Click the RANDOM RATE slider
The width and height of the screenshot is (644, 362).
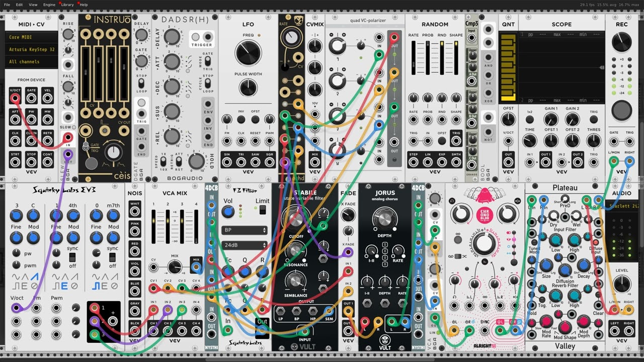(x=414, y=58)
